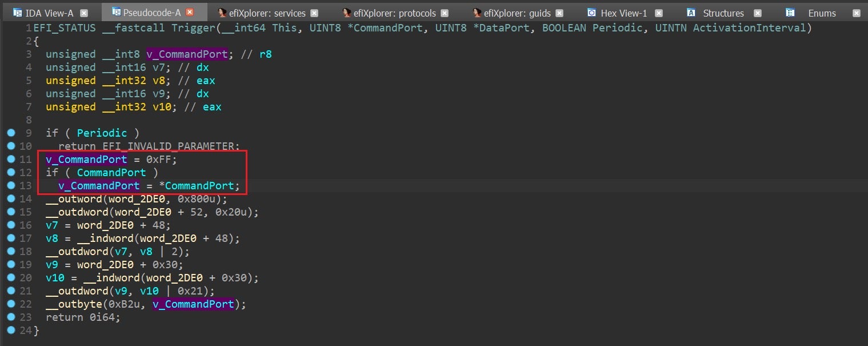The image size is (868, 346).
Task: Click the Structures tab icon
Action: [691, 13]
